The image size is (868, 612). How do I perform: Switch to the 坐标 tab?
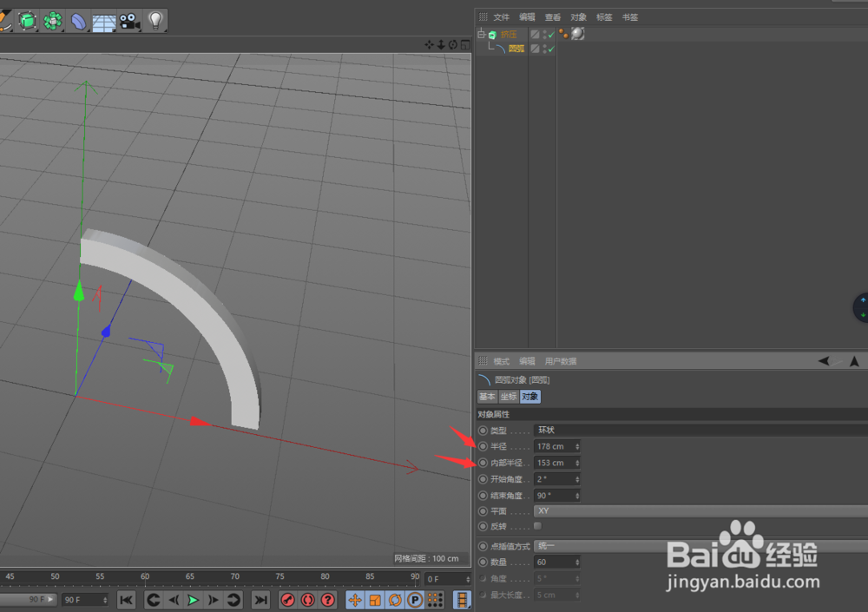pyautogui.click(x=508, y=397)
